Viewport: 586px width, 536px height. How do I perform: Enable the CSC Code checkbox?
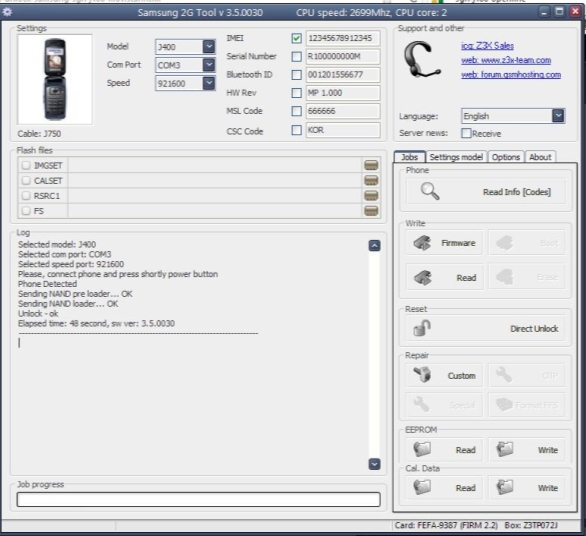pyautogui.click(x=296, y=130)
